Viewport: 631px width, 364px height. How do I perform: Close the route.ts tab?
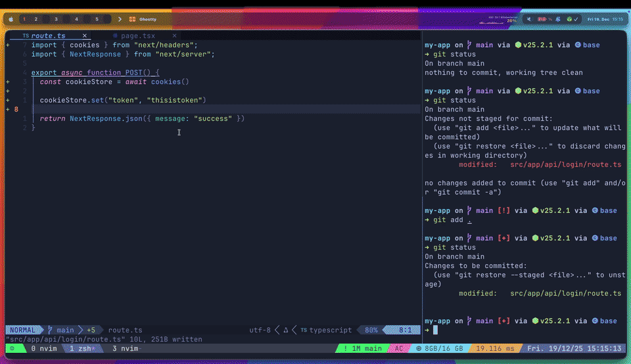click(x=85, y=35)
